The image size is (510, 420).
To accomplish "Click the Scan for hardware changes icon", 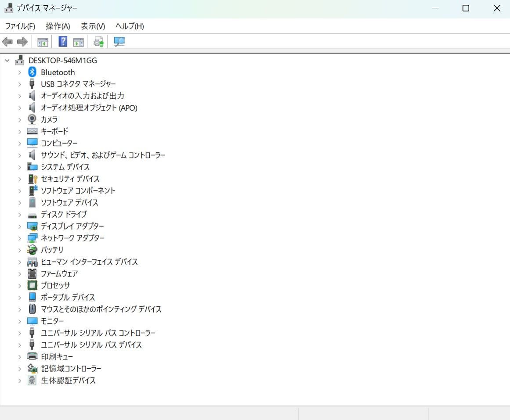I will (119, 42).
